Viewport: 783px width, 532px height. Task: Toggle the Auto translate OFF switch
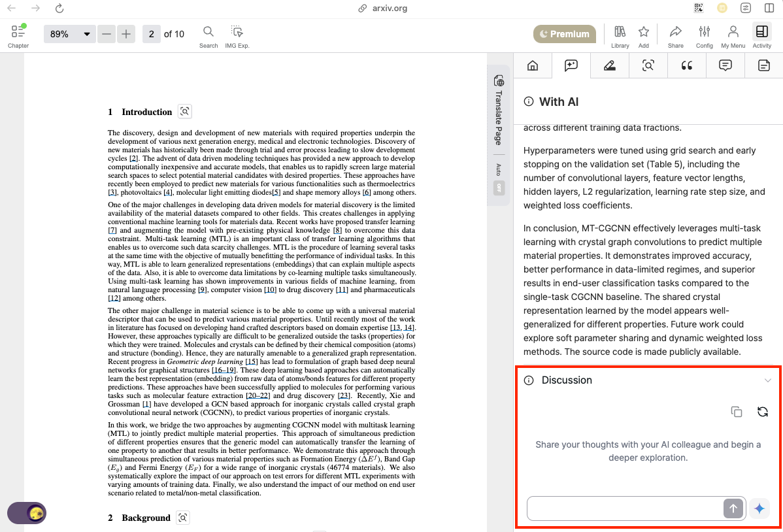pyautogui.click(x=499, y=188)
